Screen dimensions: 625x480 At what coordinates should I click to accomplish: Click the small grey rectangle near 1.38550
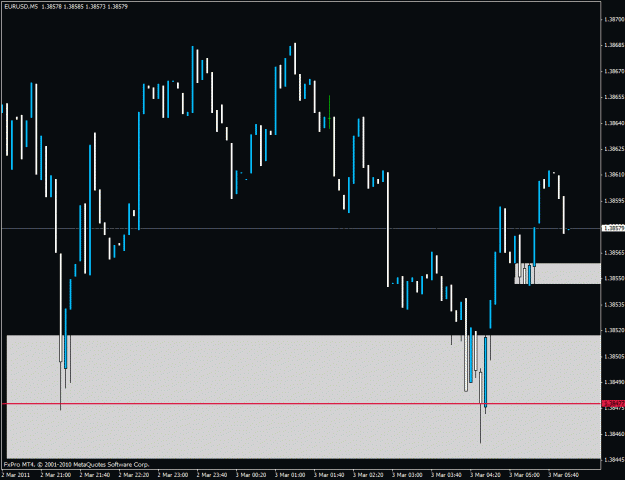click(557, 273)
